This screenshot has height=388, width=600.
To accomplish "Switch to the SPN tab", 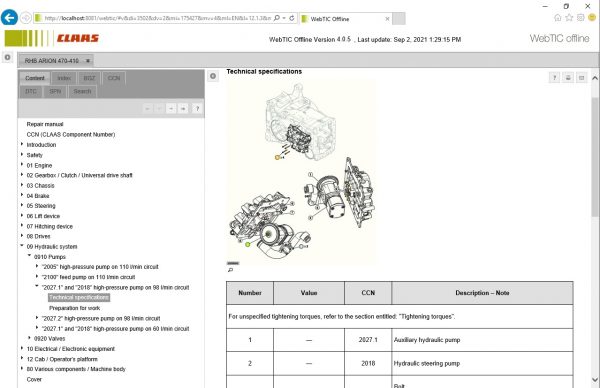I will pos(55,91).
